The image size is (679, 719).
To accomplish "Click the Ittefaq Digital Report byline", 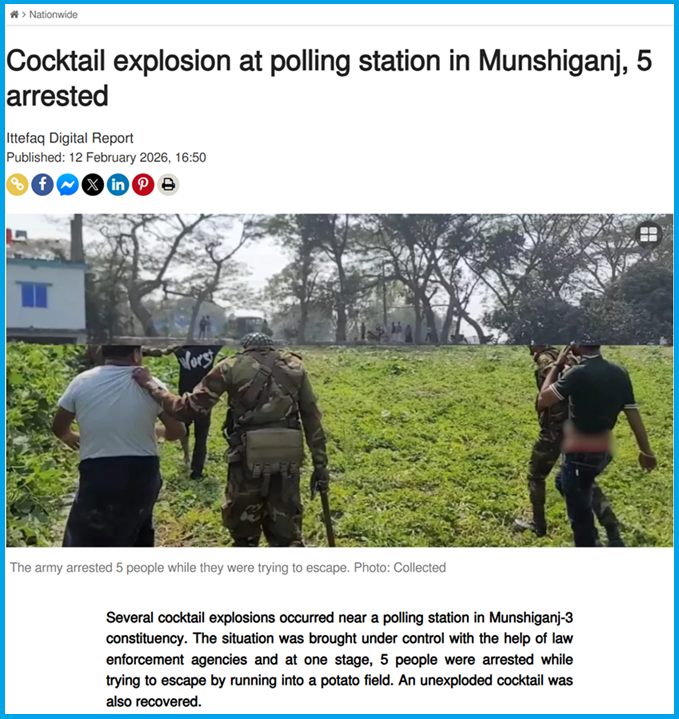I will click(70, 138).
